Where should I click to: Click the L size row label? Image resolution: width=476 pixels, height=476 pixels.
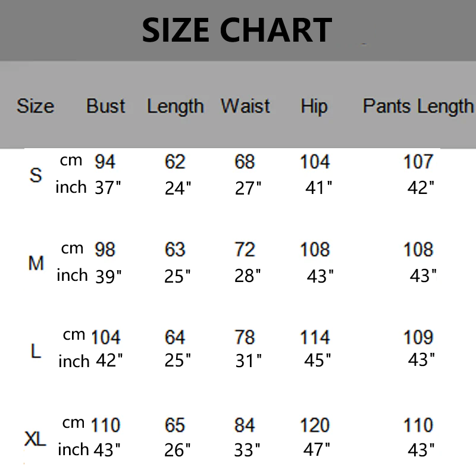pos(36,351)
